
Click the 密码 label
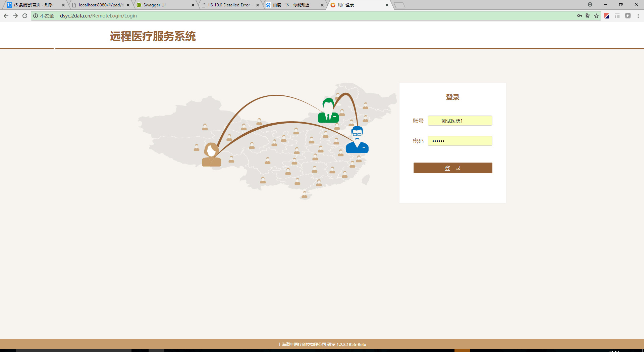[418, 141]
